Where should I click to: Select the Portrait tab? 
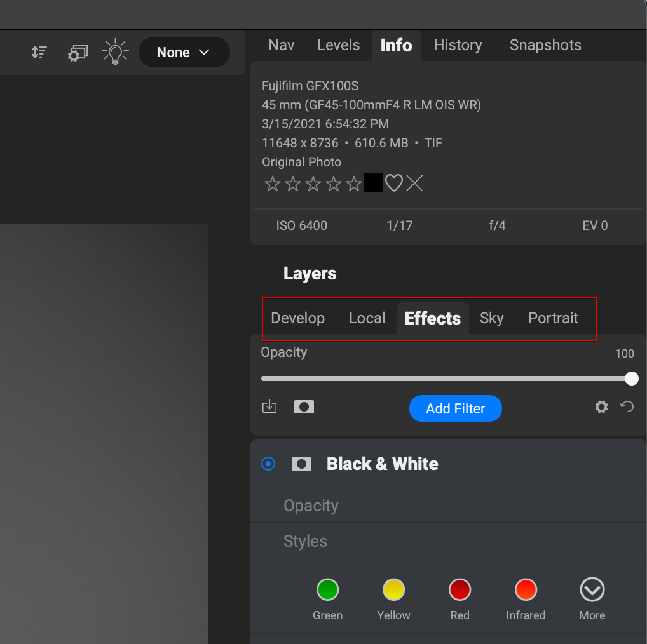(x=553, y=318)
